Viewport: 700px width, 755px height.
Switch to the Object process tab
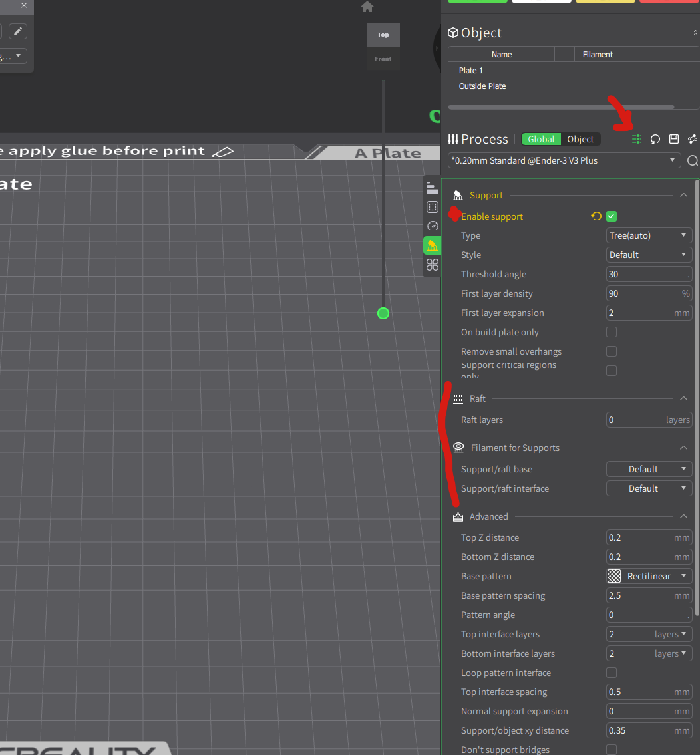(580, 139)
